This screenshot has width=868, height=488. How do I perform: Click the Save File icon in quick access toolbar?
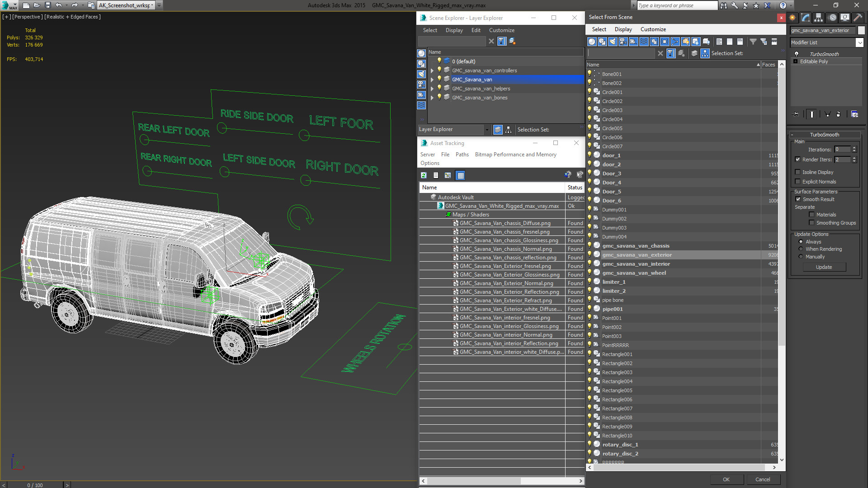(48, 5)
